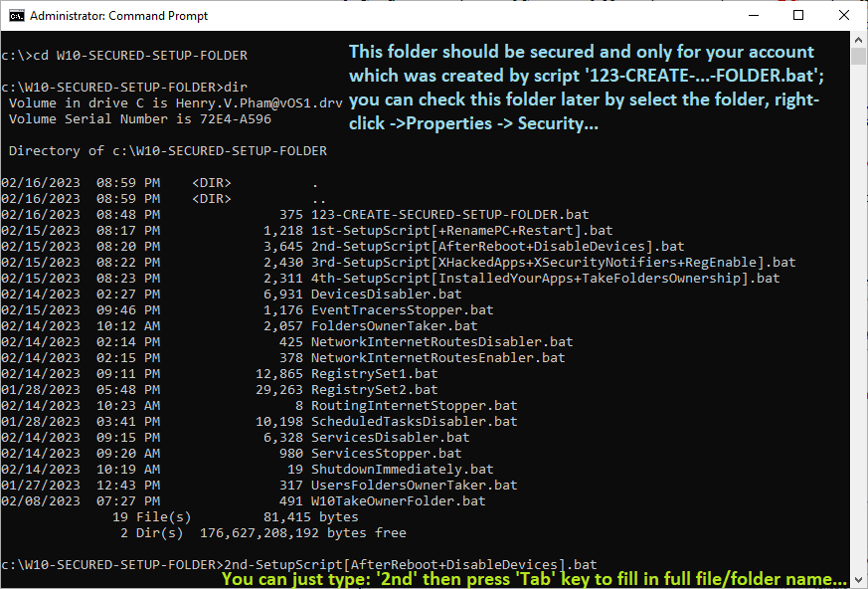
Task: Click 'DevicesDisabler.bat' file name
Action: 387,294
